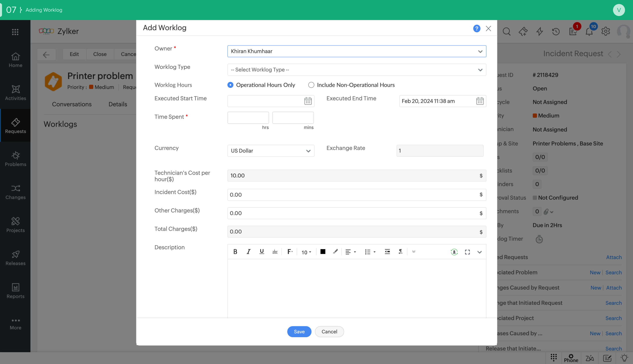Expand More options in the sidebar
This screenshot has width=633, height=364.
[15, 324]
